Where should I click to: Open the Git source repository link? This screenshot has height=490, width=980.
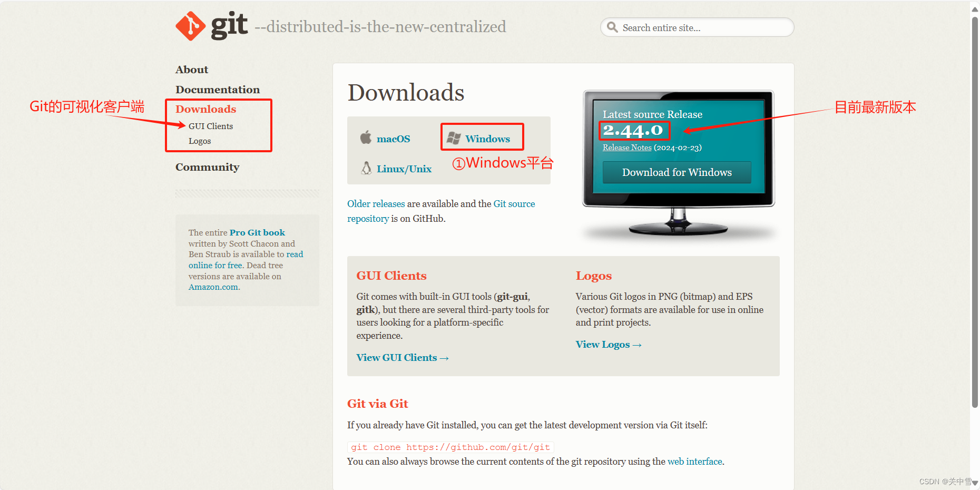[441, 211]
